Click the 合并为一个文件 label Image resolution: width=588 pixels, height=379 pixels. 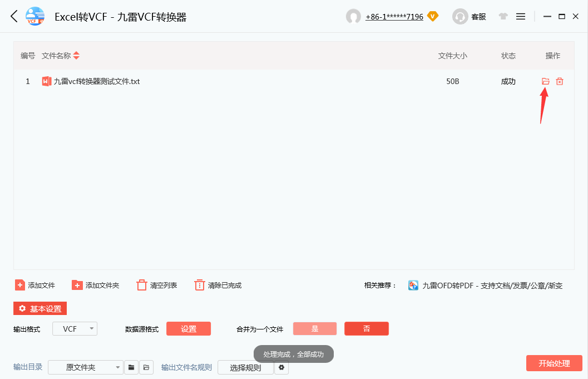point(260,329)
